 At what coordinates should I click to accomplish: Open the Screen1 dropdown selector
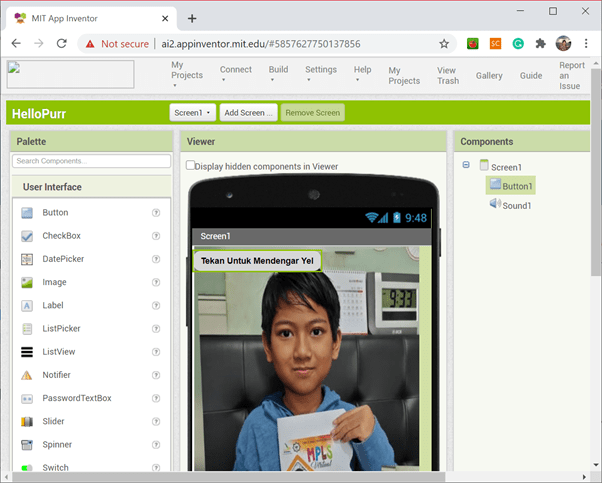click(x=192, y=113)
